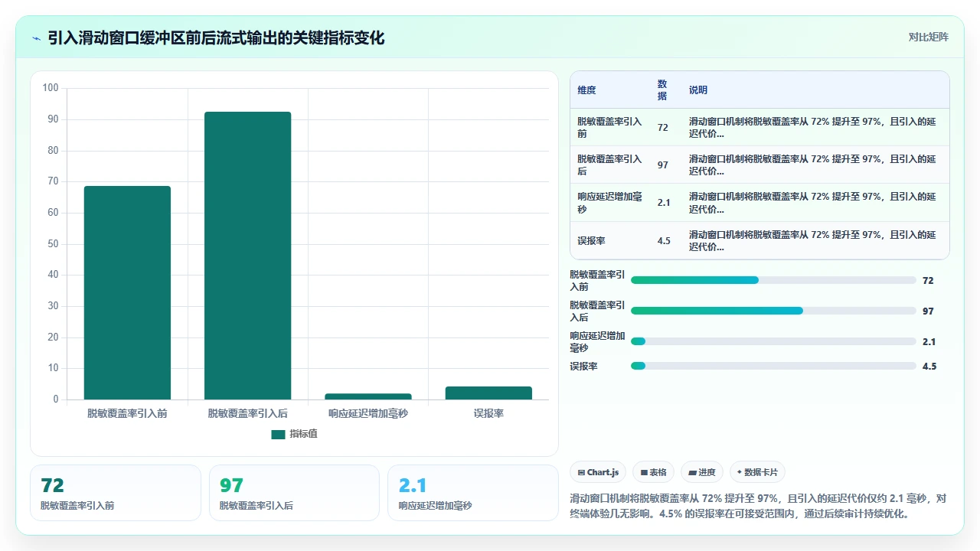Click the progress bar for 响应延迟增加毫秒
This screenshot has height=551, width=980.
(x=773, y=341)
